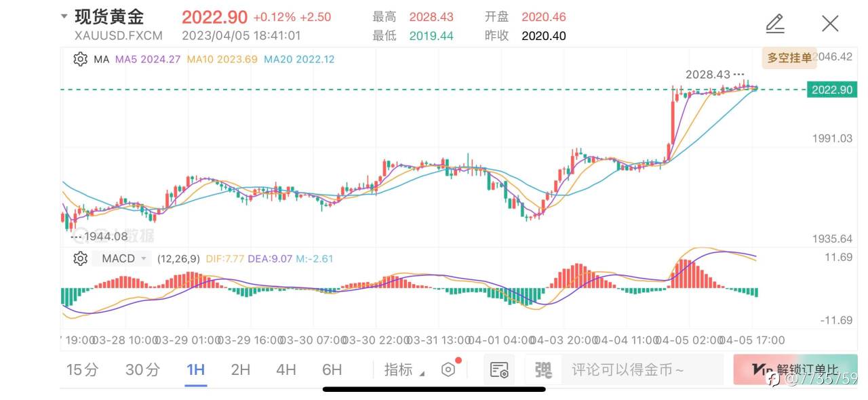
Task: Expand the 现货黄金 symbol dropdown arrow
Action: [64, 16]
